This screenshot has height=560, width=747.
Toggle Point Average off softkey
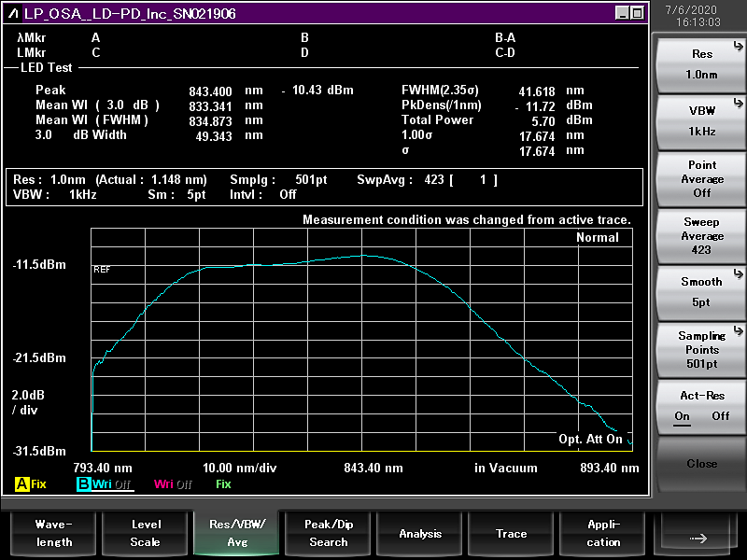[x=701, y=178]
